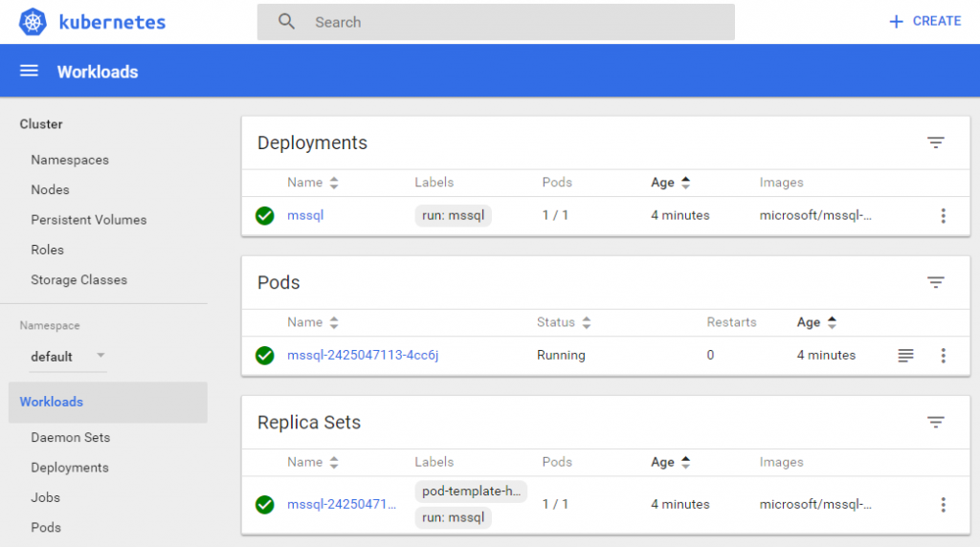
Task: Select Storage Classes in sidebar
Action: 78,280
